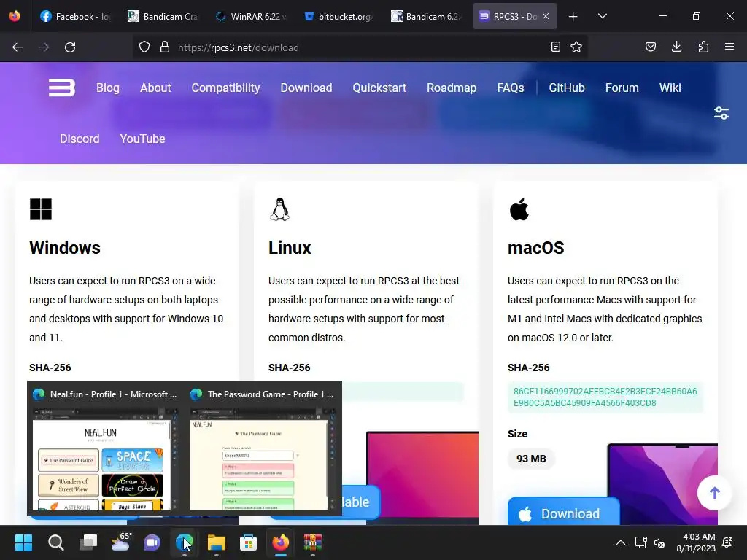
Task: Follow the Quickstart navigation link
Action: (379, 87)
